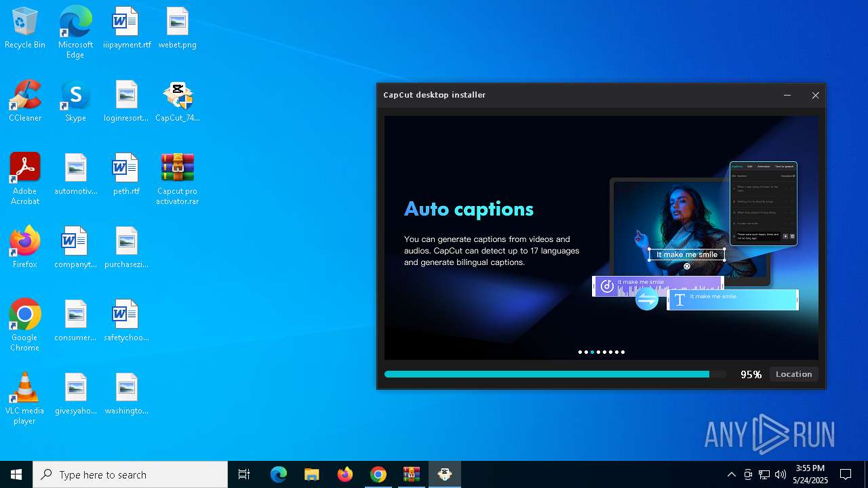Click the Auto captions heading
Image resolution: width=868 pixels, height=488 pixels.
pyautogui.click(x=469, y=209)
